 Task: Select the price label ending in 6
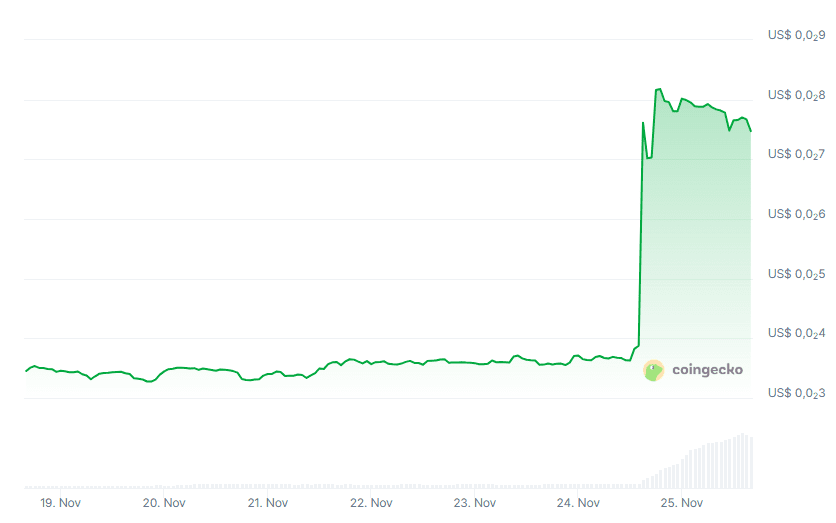tap(796, 214)
